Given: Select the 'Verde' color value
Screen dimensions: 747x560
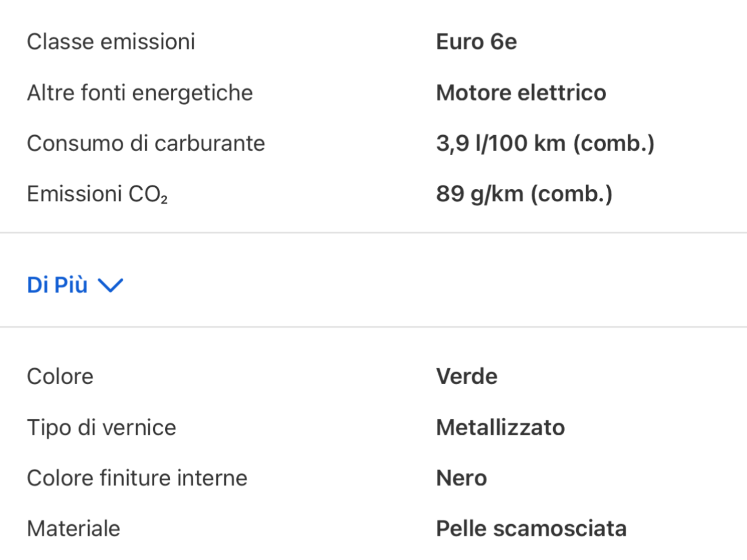Looking at the screenshot, I should [x=467, y=376].
